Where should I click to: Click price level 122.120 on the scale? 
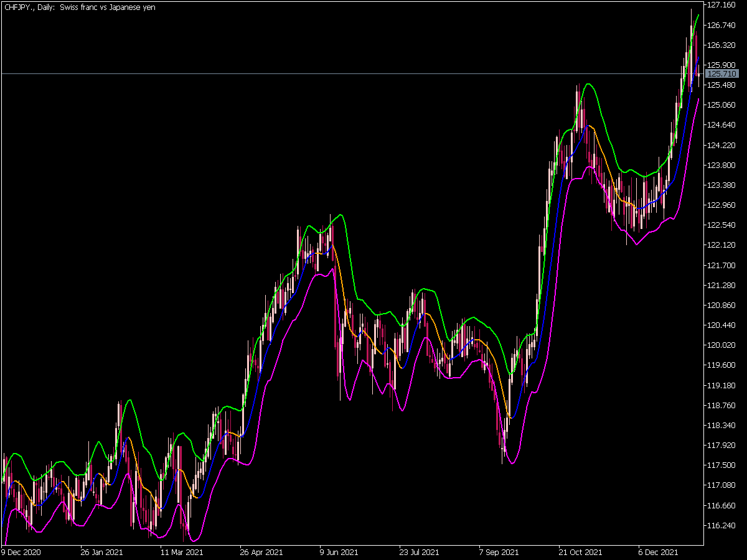[722, 245]
